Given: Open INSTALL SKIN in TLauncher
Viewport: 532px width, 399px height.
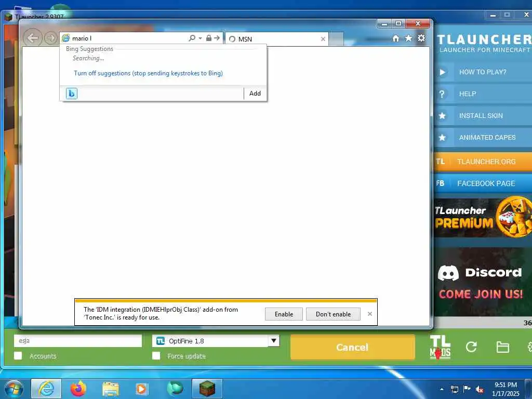Looking at the screenshot, I should 483,116.
